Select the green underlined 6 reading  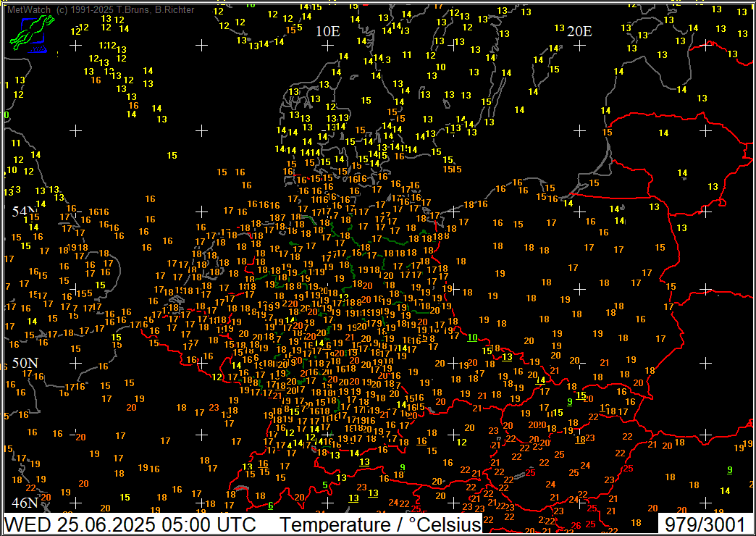tap(271, 506)
